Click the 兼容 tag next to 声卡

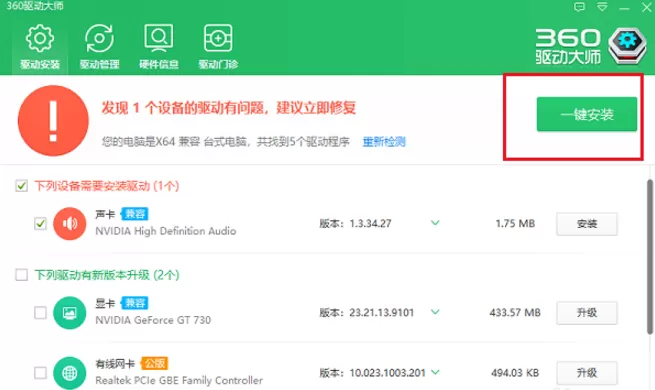pyautogui.click(x=135, y=214)
